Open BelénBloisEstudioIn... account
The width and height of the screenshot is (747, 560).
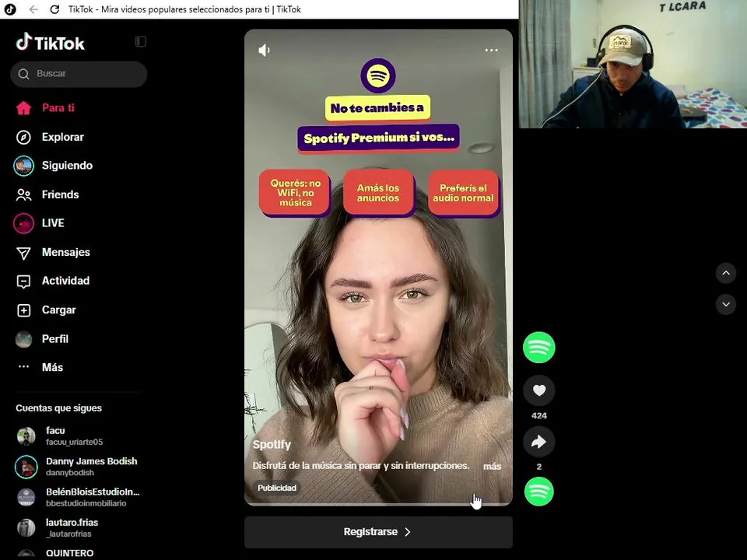(78, 497)
